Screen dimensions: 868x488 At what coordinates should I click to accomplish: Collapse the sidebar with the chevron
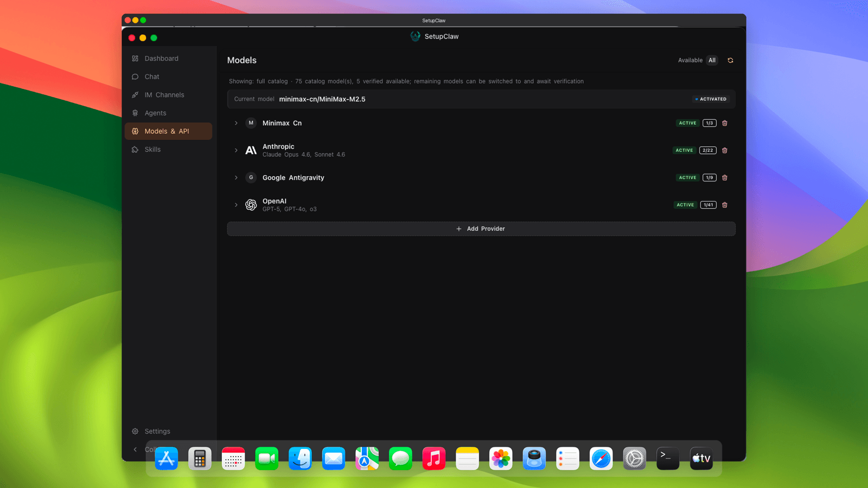click(135, 449)
